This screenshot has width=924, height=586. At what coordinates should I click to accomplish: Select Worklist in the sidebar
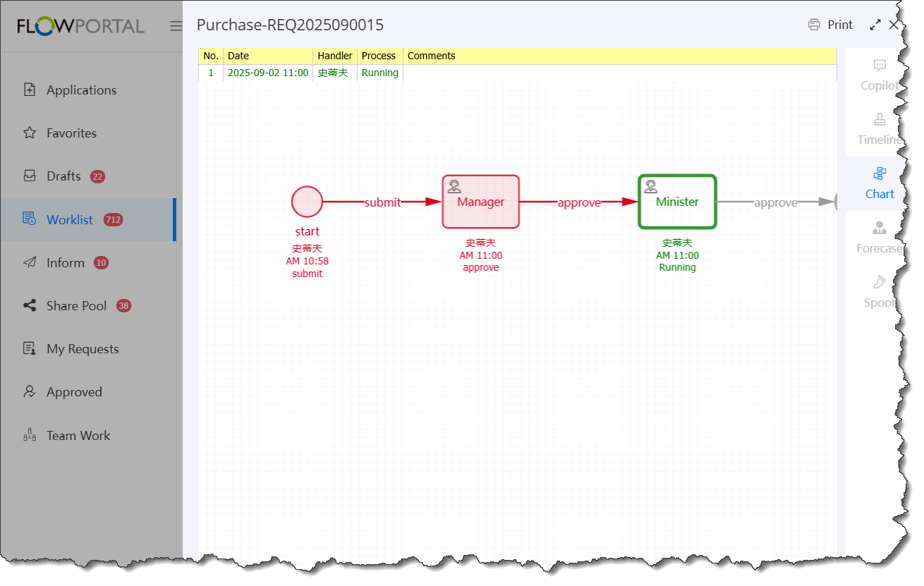tap(69, 220)
